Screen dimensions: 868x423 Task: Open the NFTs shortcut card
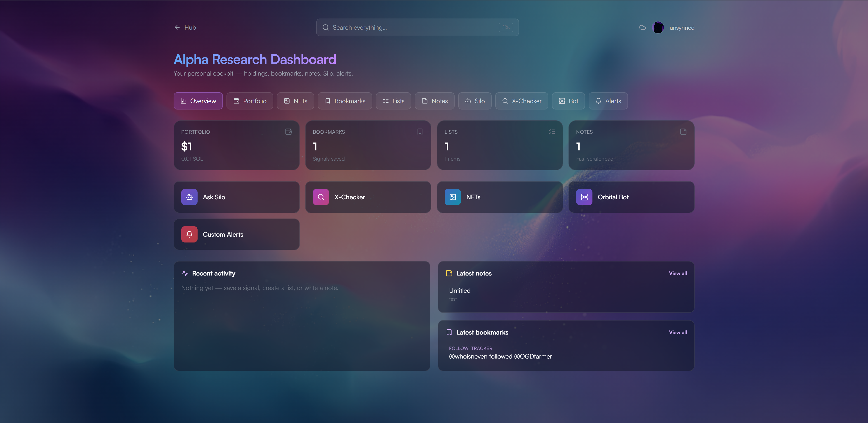[x=500, y=197]
